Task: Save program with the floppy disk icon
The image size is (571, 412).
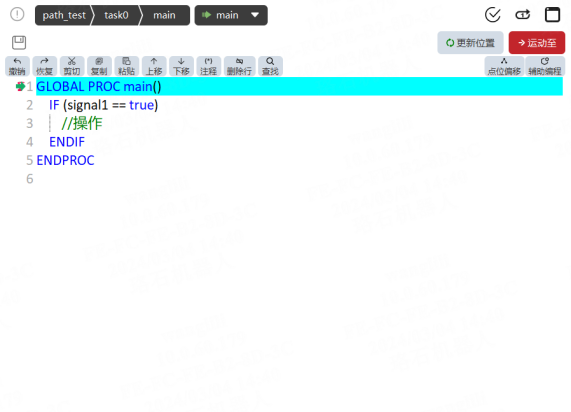Action: (x=19, y=43)
